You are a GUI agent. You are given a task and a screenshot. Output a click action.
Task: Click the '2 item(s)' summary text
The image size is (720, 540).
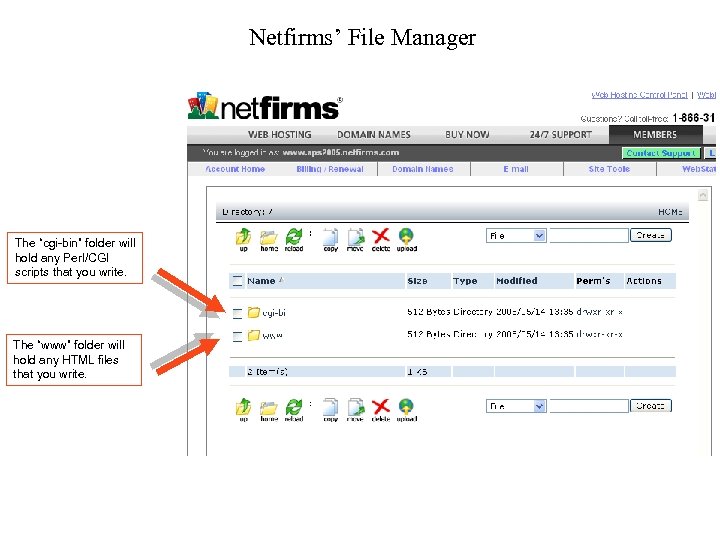pyautogui.click(x=267, y=371)
